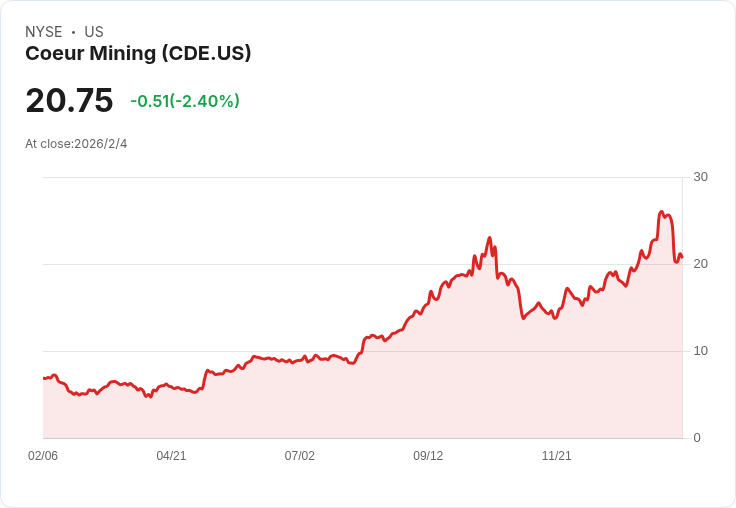Click the October peak near 23
This screenshot has height=508, width=736.
pos(489,238)
